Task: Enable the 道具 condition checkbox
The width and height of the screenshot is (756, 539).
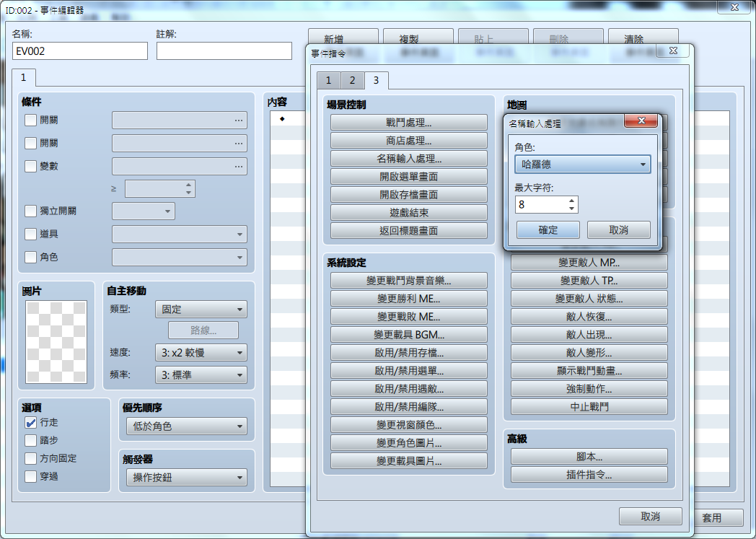Action: [x=30, y=234]
